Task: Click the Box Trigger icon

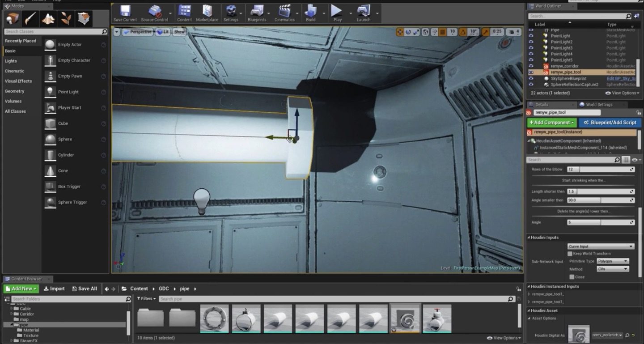Action: pos(50,186)
